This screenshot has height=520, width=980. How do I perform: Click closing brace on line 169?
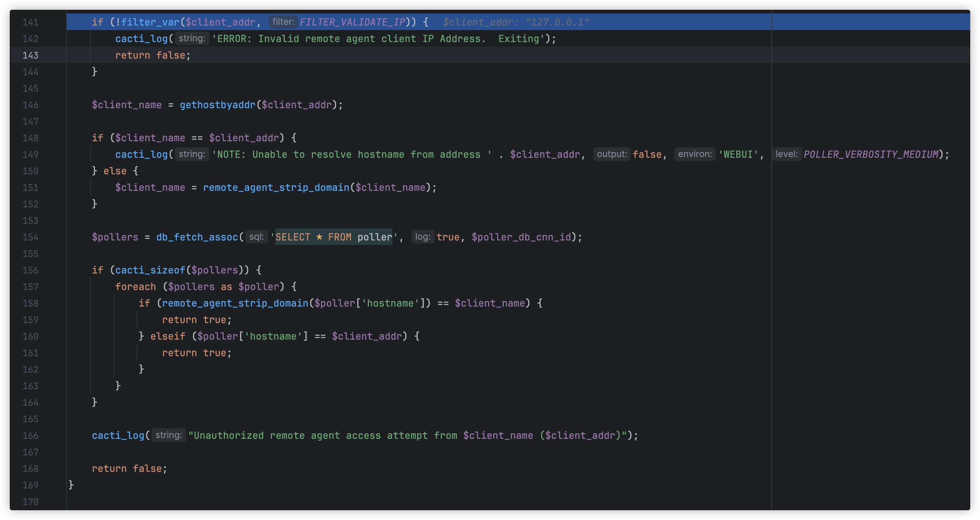71,485
